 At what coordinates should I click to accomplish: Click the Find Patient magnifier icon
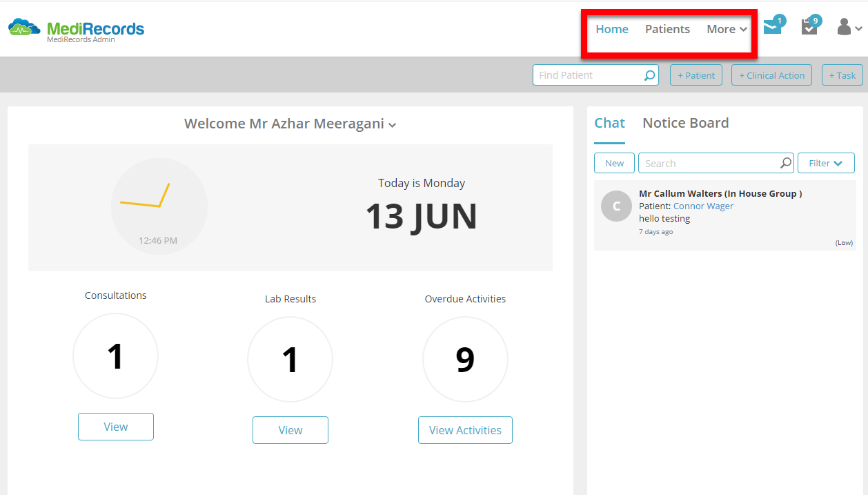click(x=649, y=75)
